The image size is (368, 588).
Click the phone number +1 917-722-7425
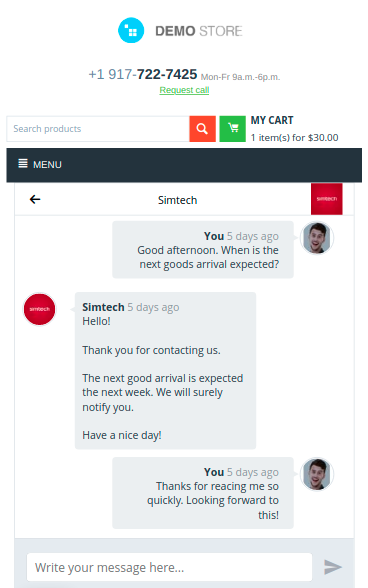[x=143, y=74]
